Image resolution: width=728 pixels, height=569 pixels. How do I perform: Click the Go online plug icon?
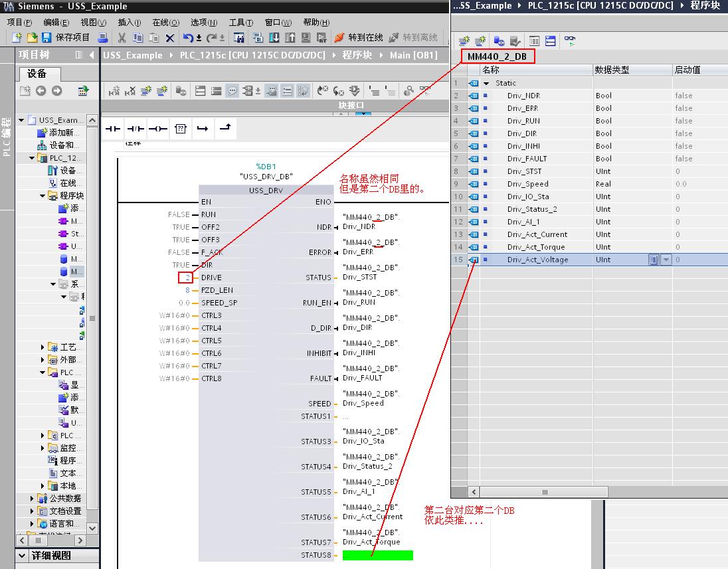339,38
